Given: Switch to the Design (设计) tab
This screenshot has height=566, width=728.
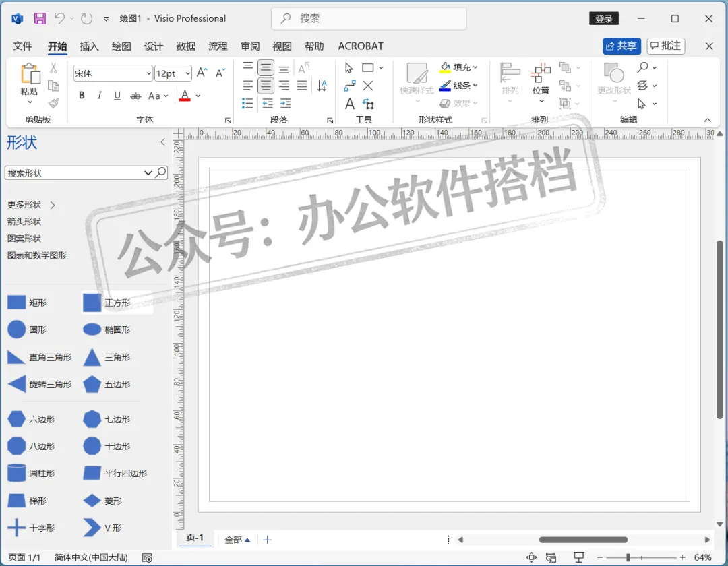Looking at the screenshot, I should [x=153, y=46].
